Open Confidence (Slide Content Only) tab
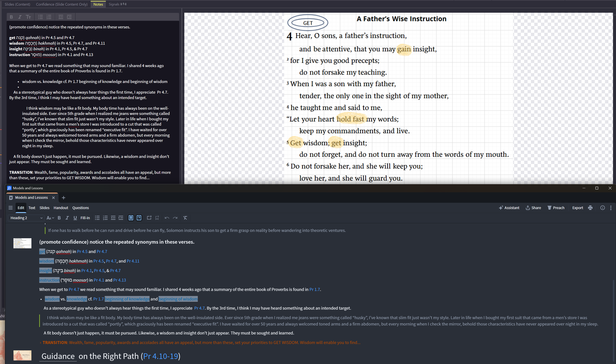 pos(62,4)
